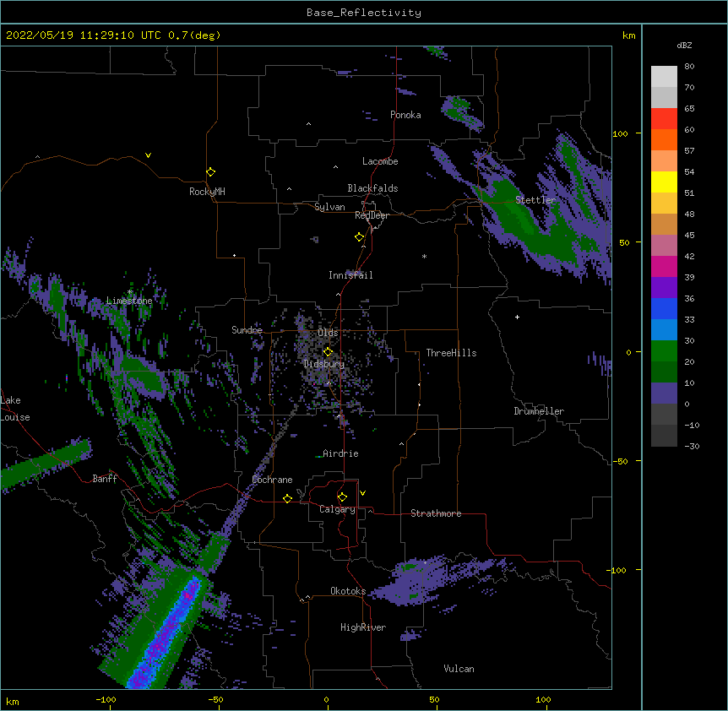Select the bright green 20-30 dBZ swatch

[664, 351]
